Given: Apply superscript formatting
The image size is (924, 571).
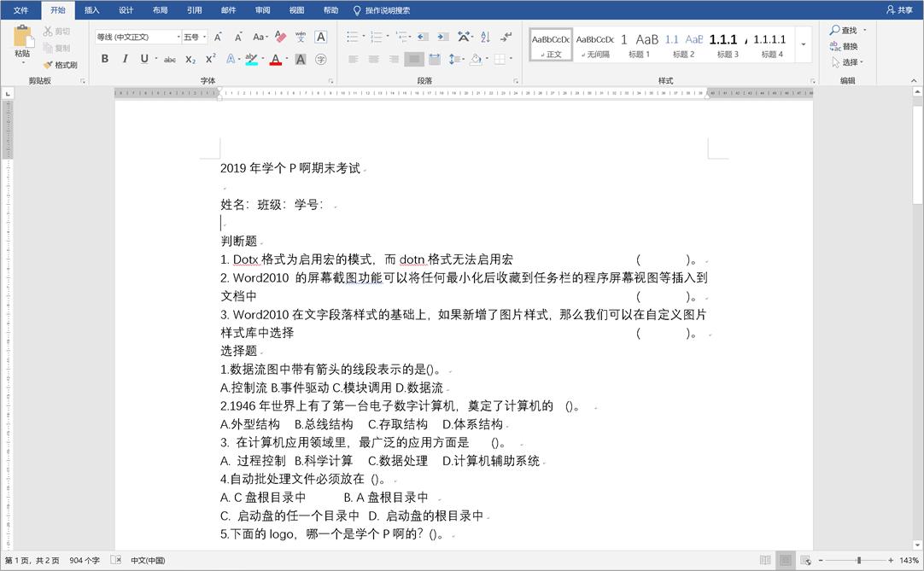Looking at the screenshot, I should point(208,58).
